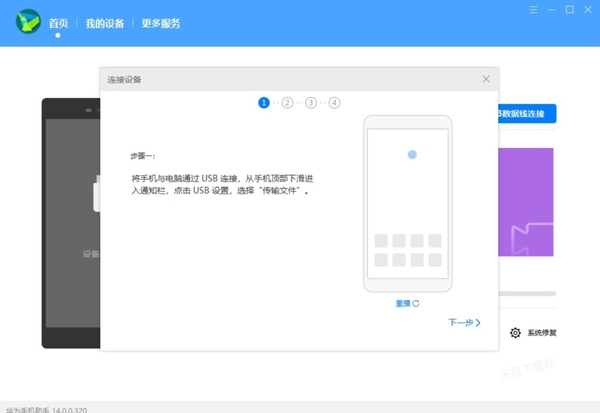Jump to step 3 indicator
This screenshot has height=413, width=600.
pos(311,102)
